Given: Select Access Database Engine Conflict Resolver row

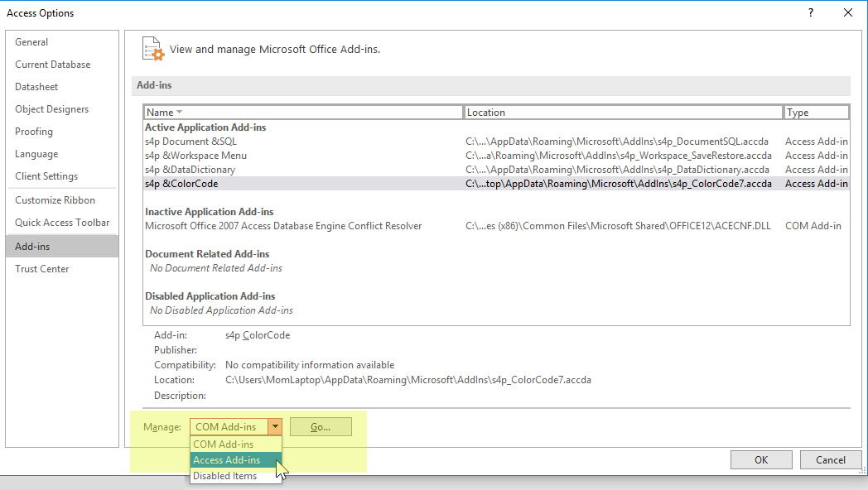Looking at the screenshot, I should 496,226.
